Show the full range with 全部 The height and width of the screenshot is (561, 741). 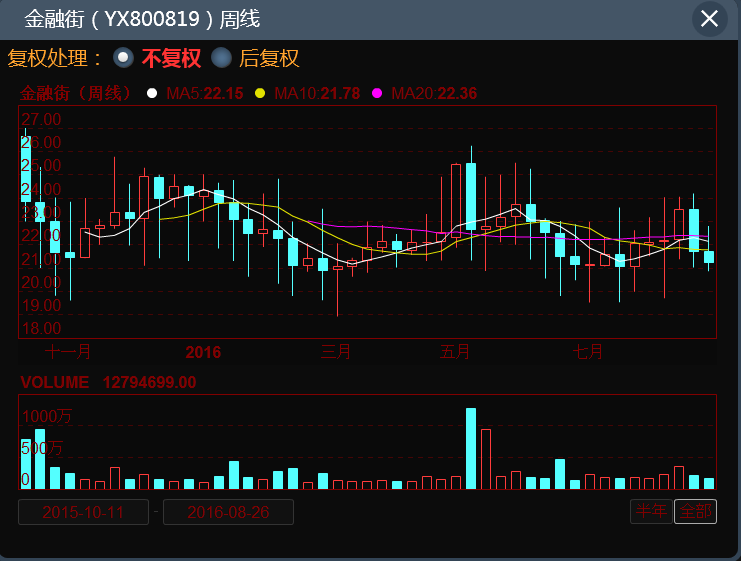point(695,511)
